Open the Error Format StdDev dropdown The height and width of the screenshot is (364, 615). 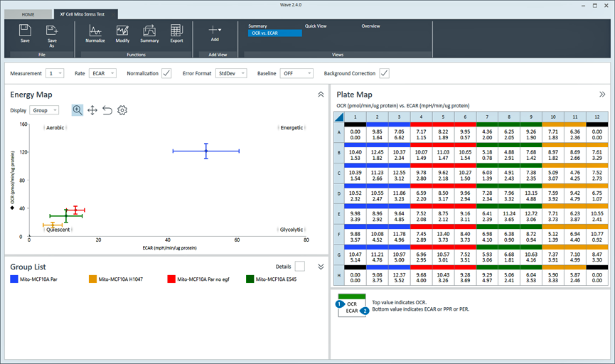tap(232, 73)
